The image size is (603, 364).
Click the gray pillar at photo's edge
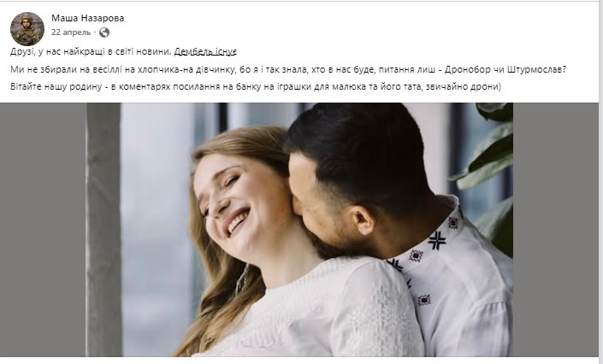[103, 230]
